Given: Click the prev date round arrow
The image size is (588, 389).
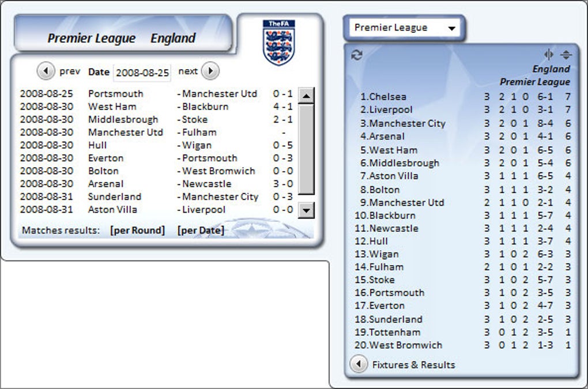Looking at the screenshot, I should point(45,71).
